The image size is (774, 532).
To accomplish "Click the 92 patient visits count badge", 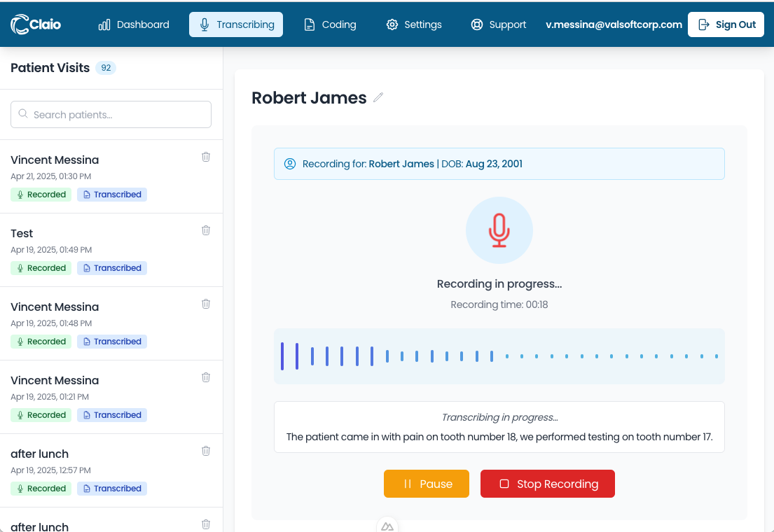I will [x=106, y=68].
